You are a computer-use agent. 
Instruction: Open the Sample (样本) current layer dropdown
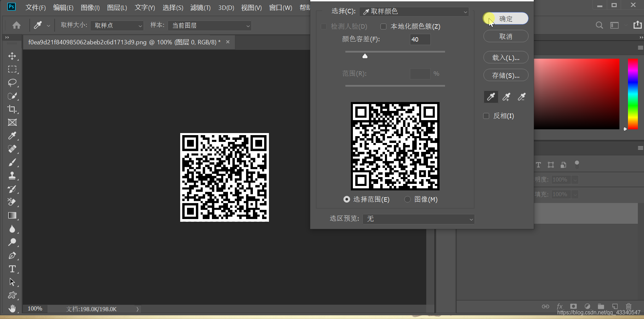click(210, 26)
